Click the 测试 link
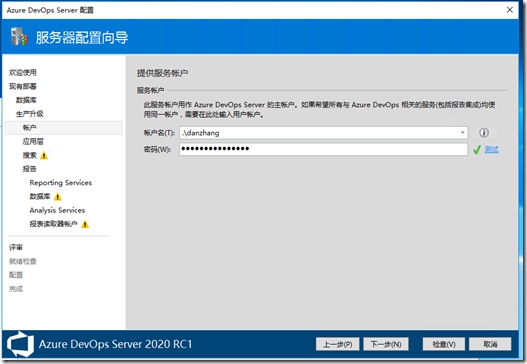 [x=491, y=150]
